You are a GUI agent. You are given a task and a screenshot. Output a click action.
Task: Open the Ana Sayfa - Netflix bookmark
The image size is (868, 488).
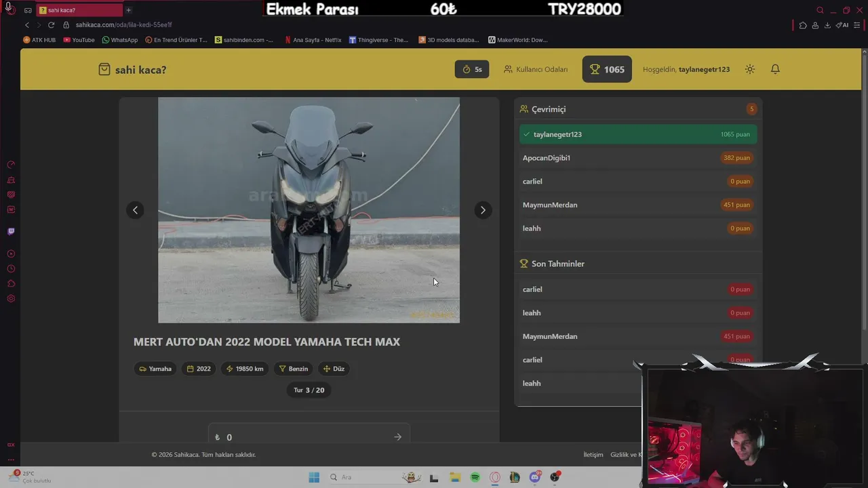[x=313, y=40]
